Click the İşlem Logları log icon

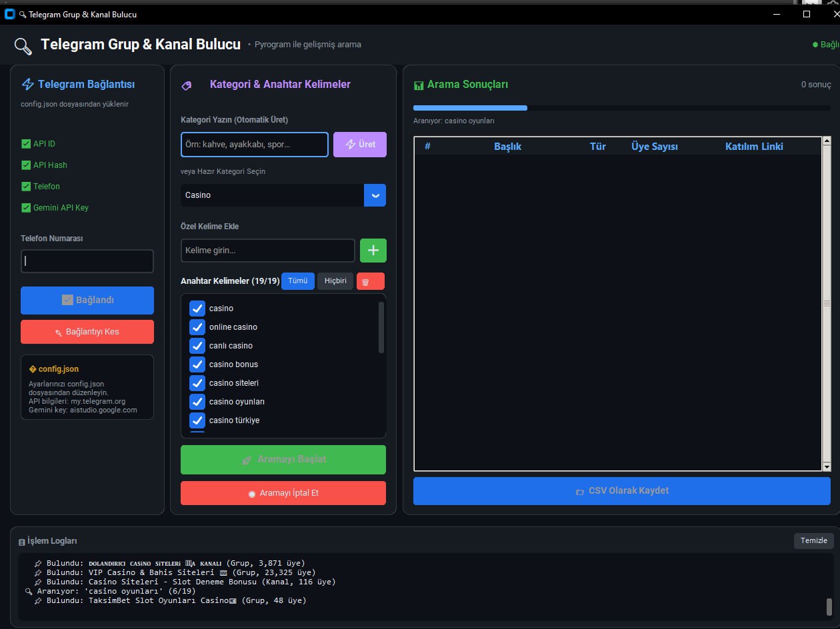(x=22, y=542)
